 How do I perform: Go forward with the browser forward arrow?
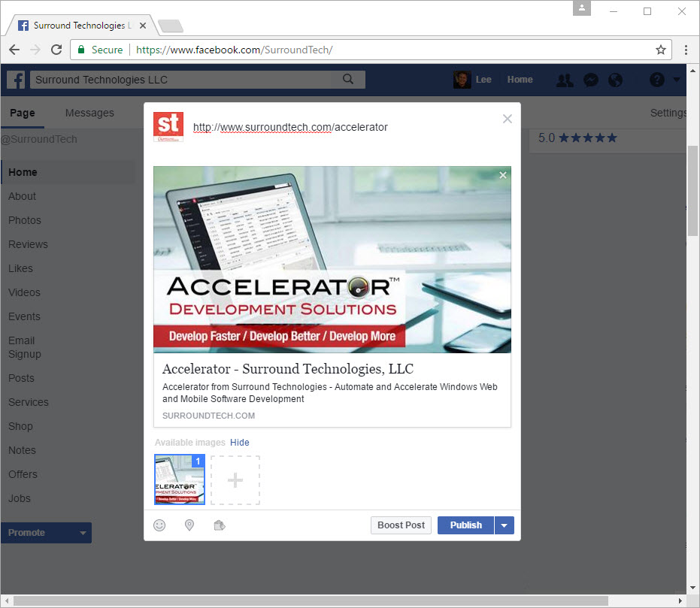coord(35,50)
